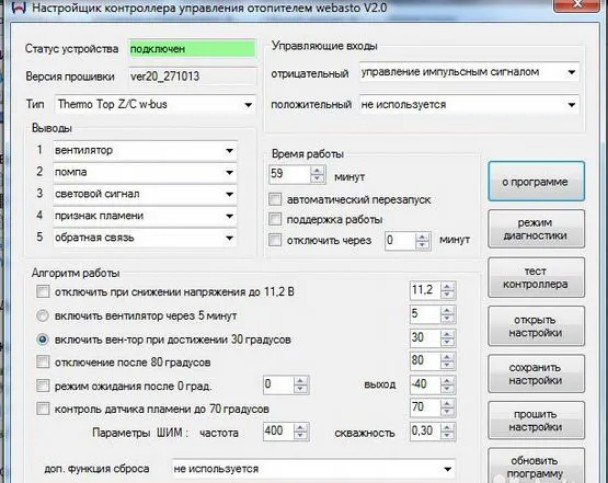Click Статус устройства field подключен
Image resolution: width=608 pixels, height=483 pixels.
click(x=193, y=49)
